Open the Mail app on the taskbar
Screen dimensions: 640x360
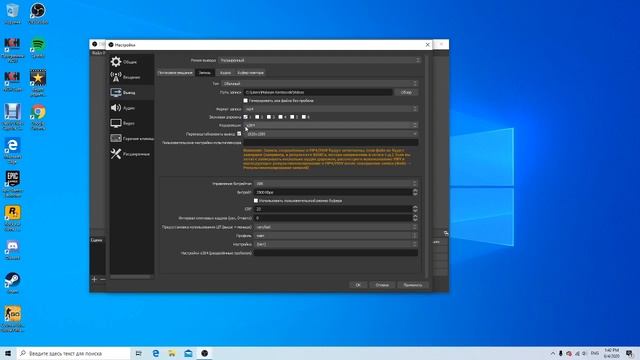click(x=188, y=353)
